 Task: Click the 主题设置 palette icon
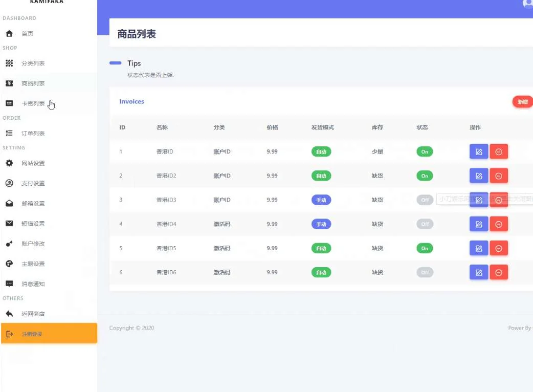[9, 264]
